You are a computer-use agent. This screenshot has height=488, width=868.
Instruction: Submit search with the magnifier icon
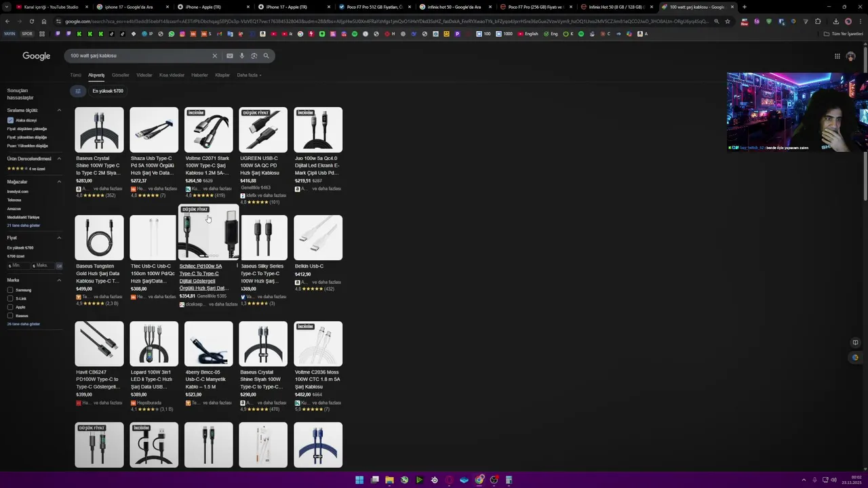[x=267, y=56]
